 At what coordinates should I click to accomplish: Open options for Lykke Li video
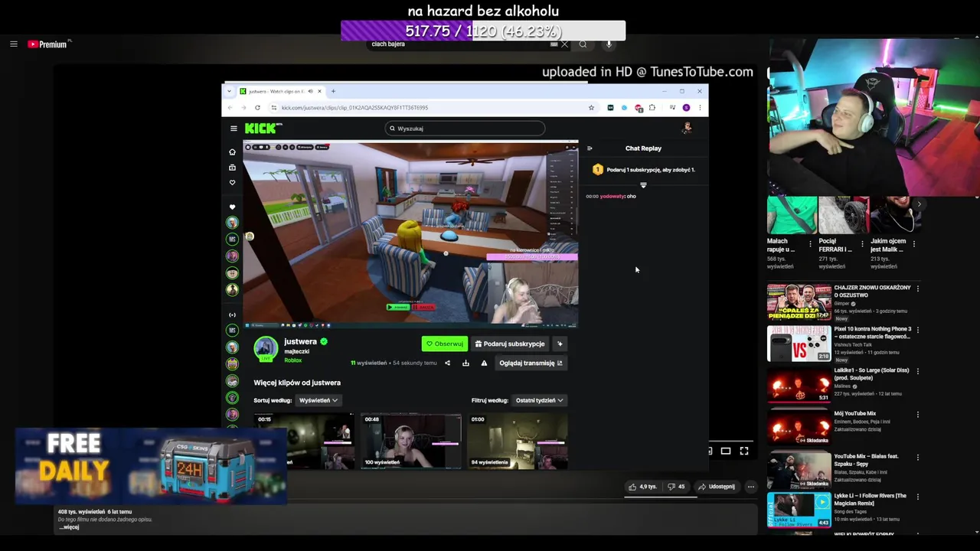[917, 497]
